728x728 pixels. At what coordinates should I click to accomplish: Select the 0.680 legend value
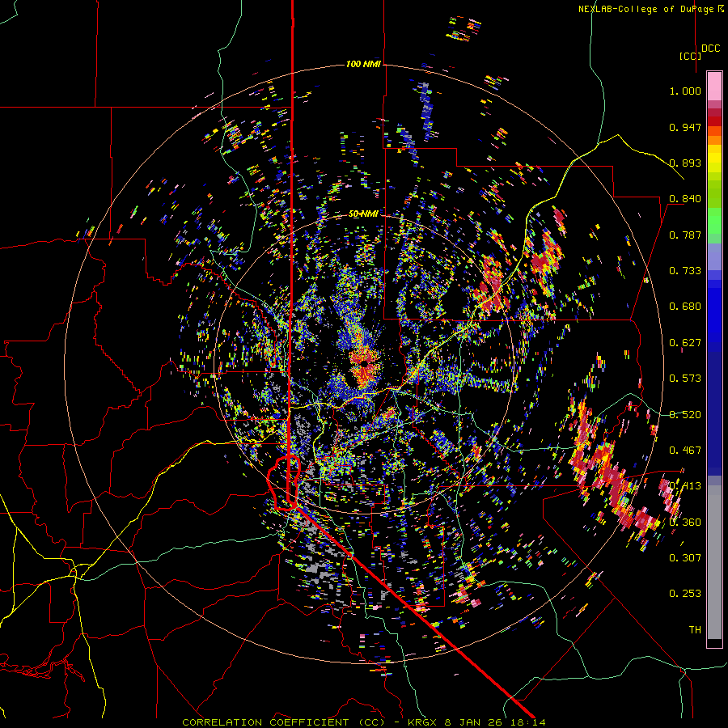pos(685,307)
